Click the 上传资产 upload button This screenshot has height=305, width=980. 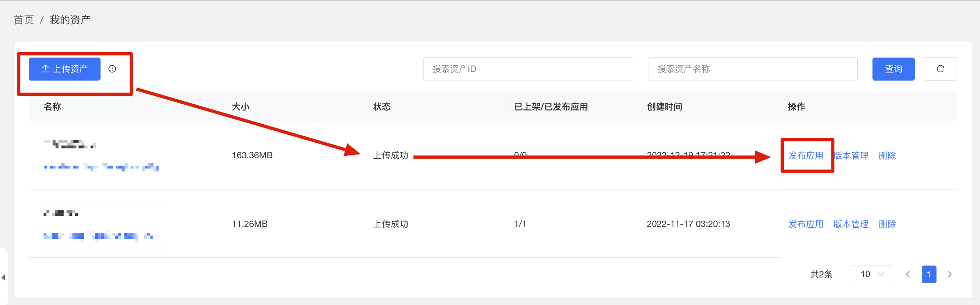click(x=64, y=69)
